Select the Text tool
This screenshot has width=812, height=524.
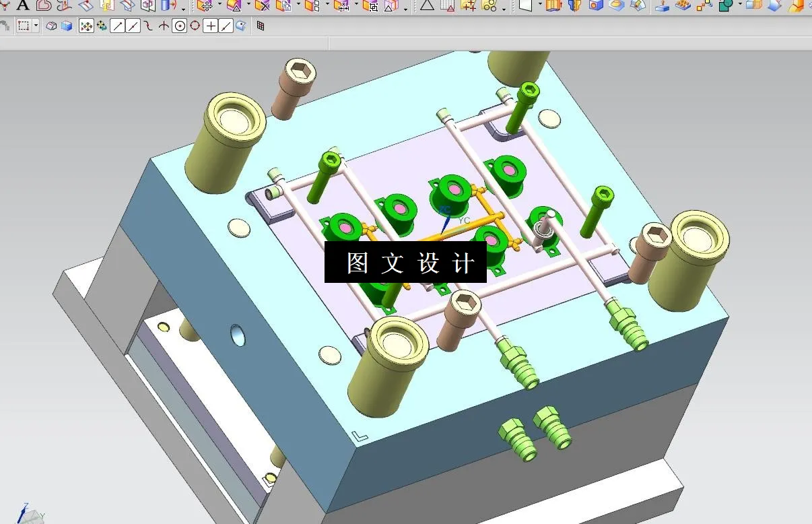(x=22, y=7)
